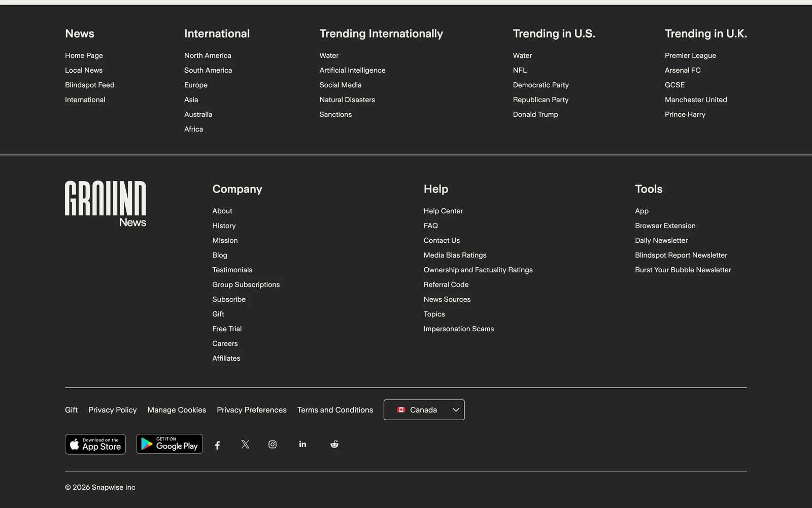
Task: Click International under News column
Action: (x=85, y=100)
